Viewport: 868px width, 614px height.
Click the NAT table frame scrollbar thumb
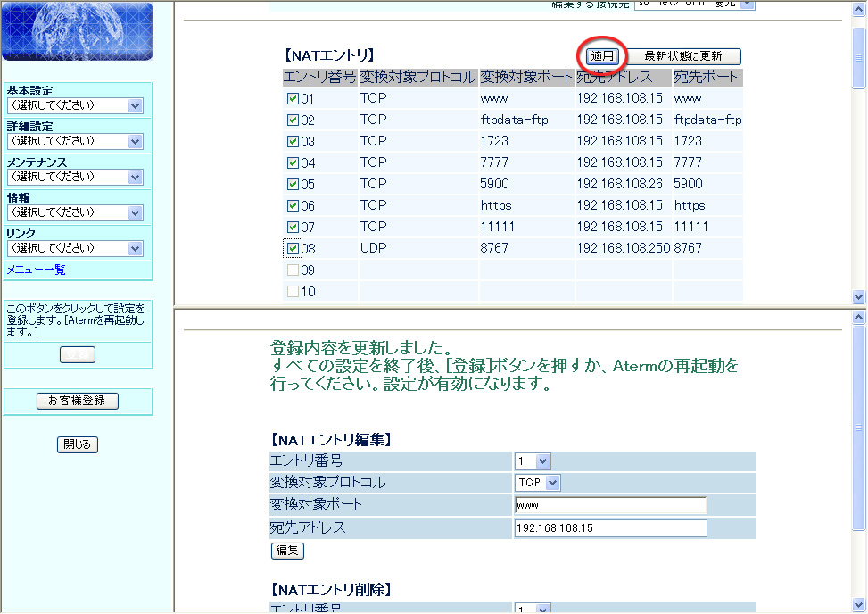[858, 58]
